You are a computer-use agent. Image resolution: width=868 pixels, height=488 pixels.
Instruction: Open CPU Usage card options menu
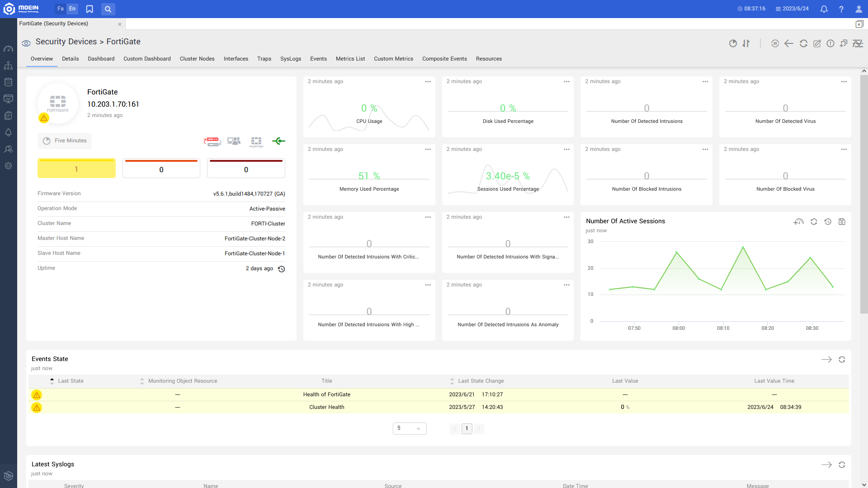[428, 82]
